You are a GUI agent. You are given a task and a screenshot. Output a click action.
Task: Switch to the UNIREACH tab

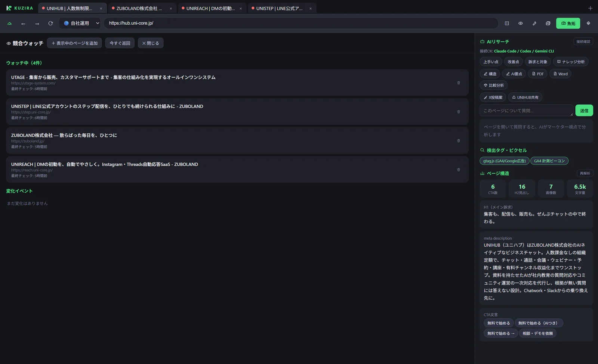coord(212,8)
